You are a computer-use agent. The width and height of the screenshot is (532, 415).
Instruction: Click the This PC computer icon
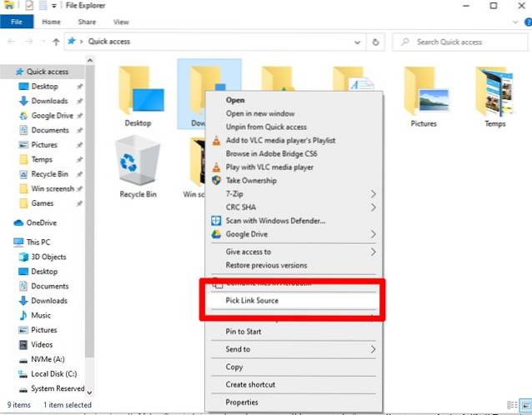point(18,242)
